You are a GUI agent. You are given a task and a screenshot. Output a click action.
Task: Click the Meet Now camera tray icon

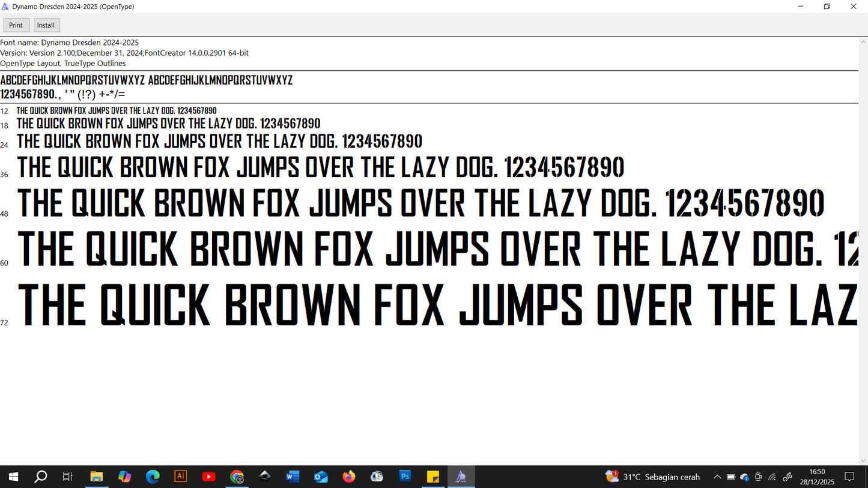point(759,477)
